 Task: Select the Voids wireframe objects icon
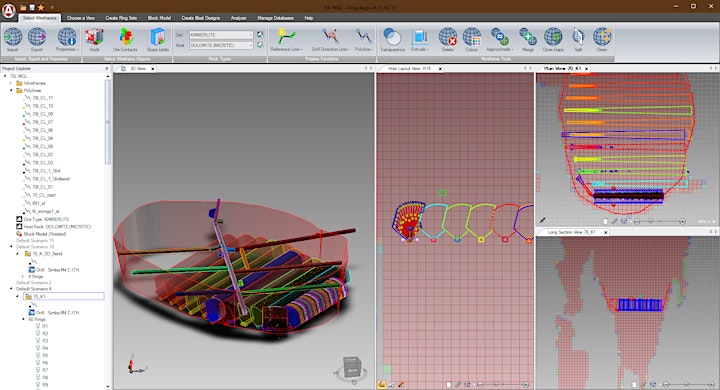click(94, 37)
